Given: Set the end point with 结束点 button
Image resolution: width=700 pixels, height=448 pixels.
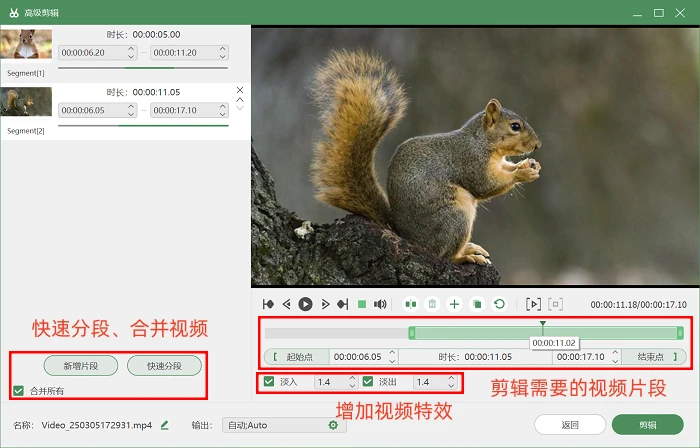Looking at the screenshot, I should [654, 357].
